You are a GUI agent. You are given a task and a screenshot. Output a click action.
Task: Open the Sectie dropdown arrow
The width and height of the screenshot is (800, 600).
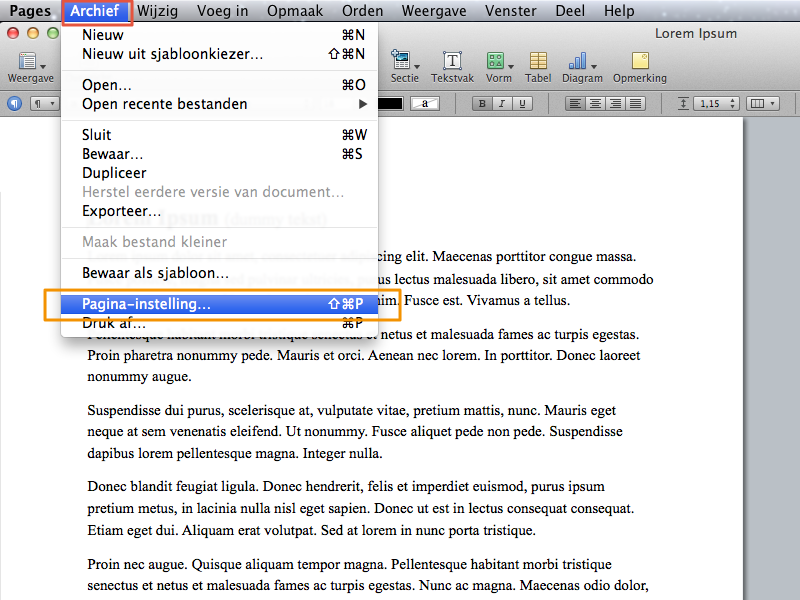pos(417,66)
